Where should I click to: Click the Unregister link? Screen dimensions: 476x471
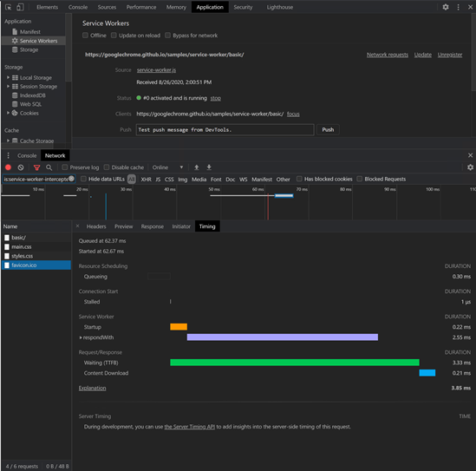[x=450, y=55]
